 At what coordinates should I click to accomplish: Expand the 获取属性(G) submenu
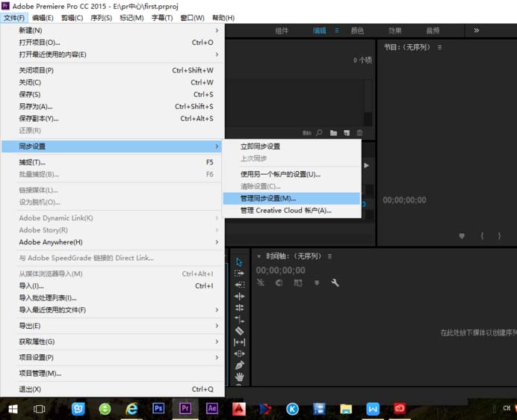tap(217, 342)
